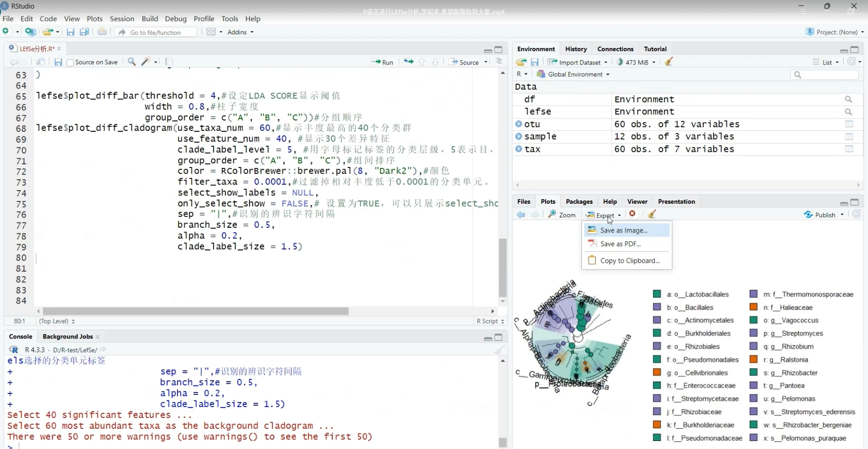Open the Addins dropdown
The height and width of the screenshot is (449, 868).
[x=241, y=32]
